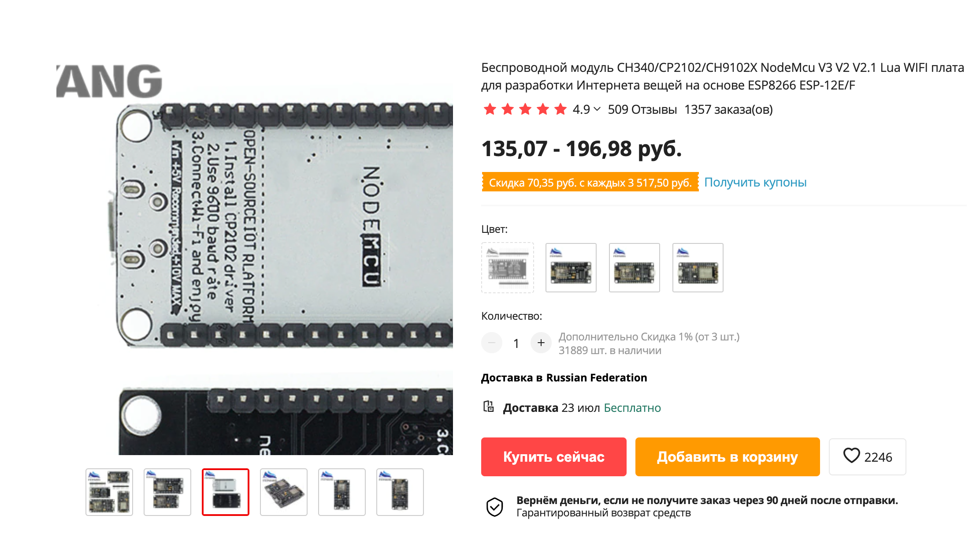Viewport: 980px width, 538px height.
Task: View the fourth gallery thumbnail
Action: tap(284, 492)
